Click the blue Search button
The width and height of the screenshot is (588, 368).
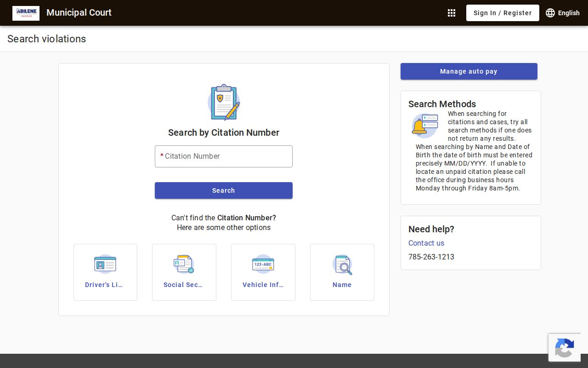tap(224, 190)
